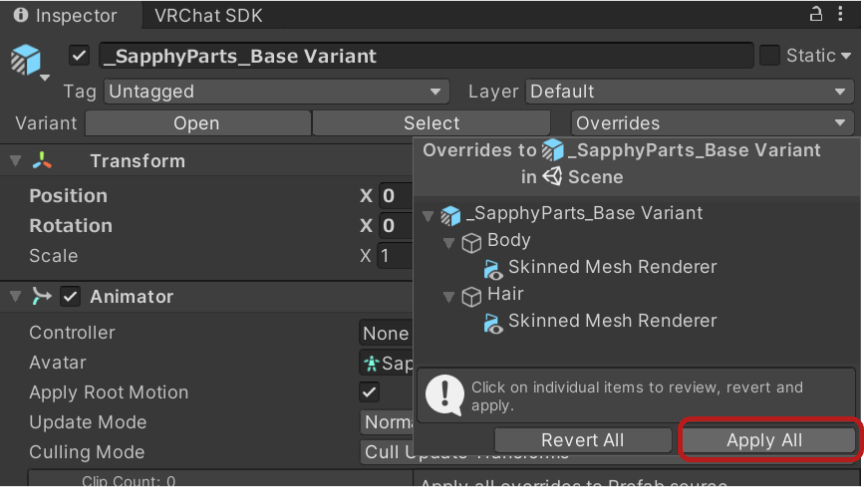The height and width of the screenshot is (487, 864).
Task: Toggle the Static checkbox
Action: click(769, 56)
